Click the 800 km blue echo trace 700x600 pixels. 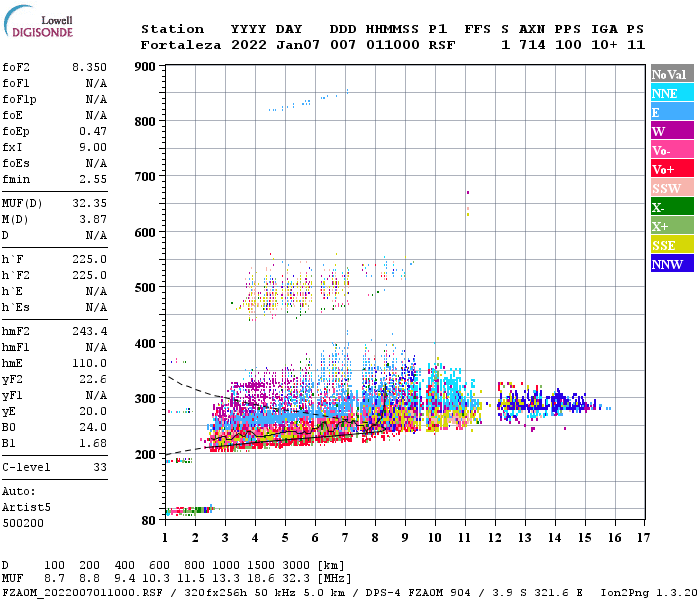pos(308,101)
